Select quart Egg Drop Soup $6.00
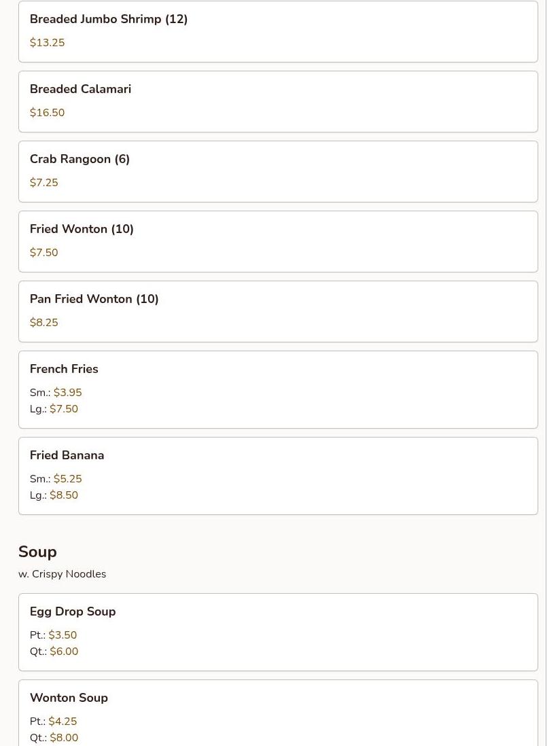 tap(64, 652)
